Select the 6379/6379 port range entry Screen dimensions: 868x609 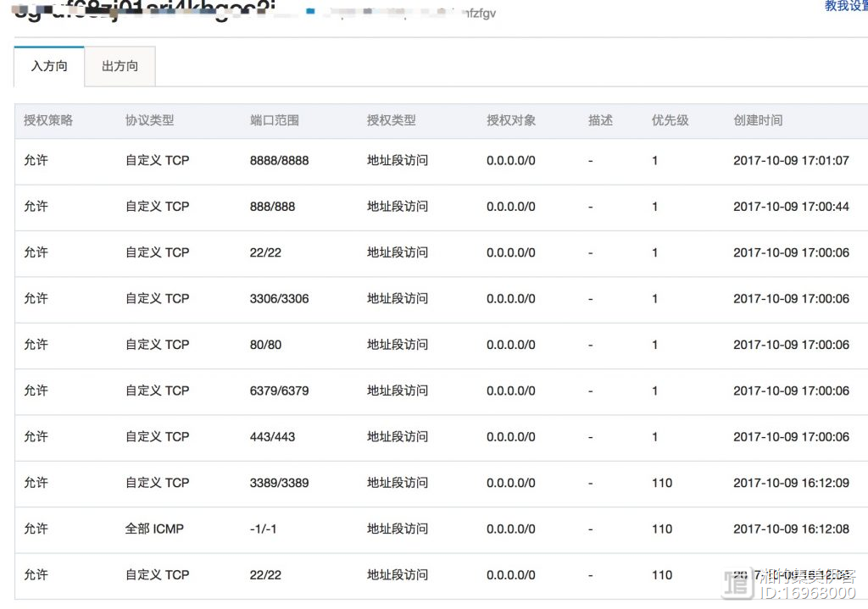click(x=279, y=390)
